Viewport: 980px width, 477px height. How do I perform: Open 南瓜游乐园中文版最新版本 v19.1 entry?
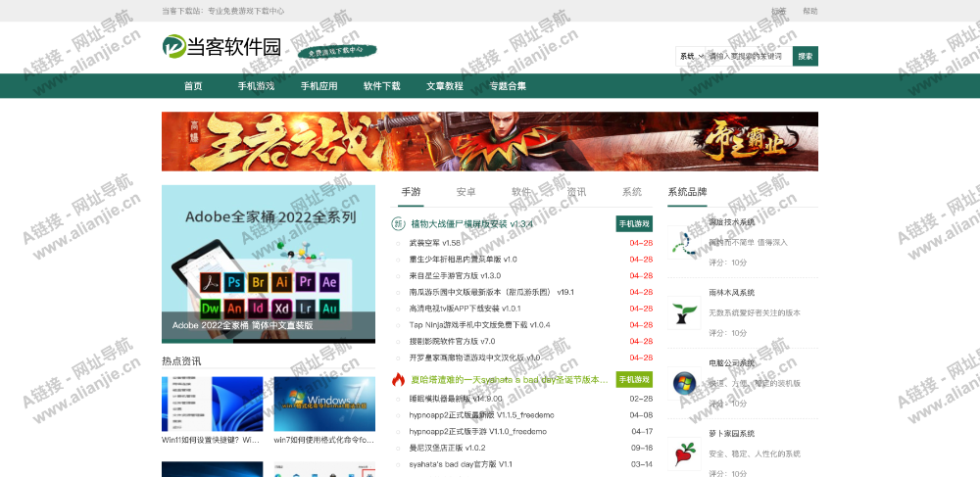pos(492,292)
